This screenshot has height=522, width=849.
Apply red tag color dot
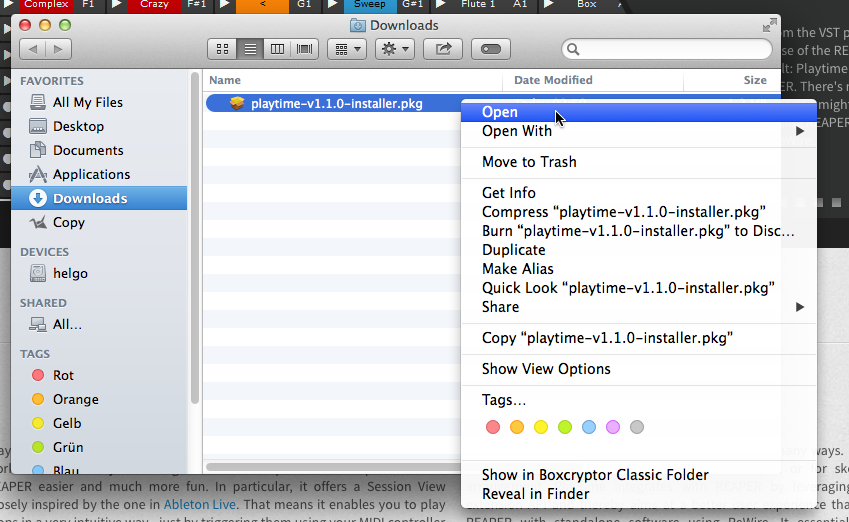pyautogui.click(x=493, y=427)
